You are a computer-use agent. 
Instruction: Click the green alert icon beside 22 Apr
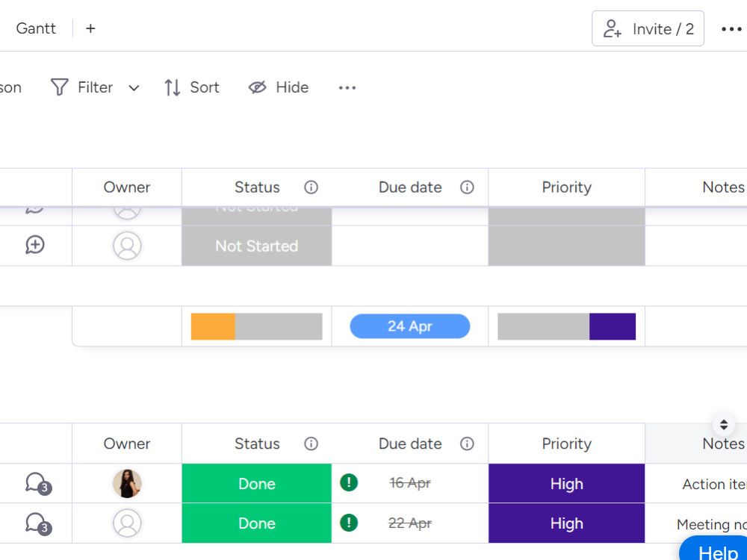[349, 523]
